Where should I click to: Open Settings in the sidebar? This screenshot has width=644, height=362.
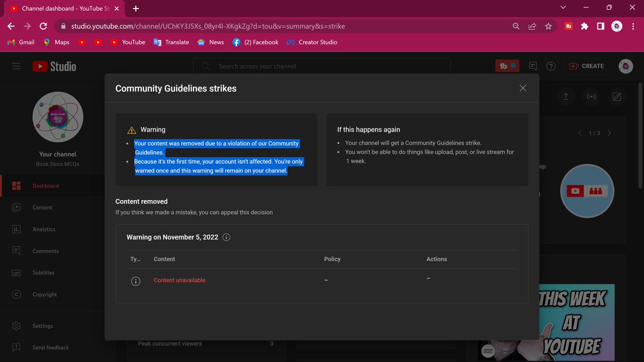[52, 326]
